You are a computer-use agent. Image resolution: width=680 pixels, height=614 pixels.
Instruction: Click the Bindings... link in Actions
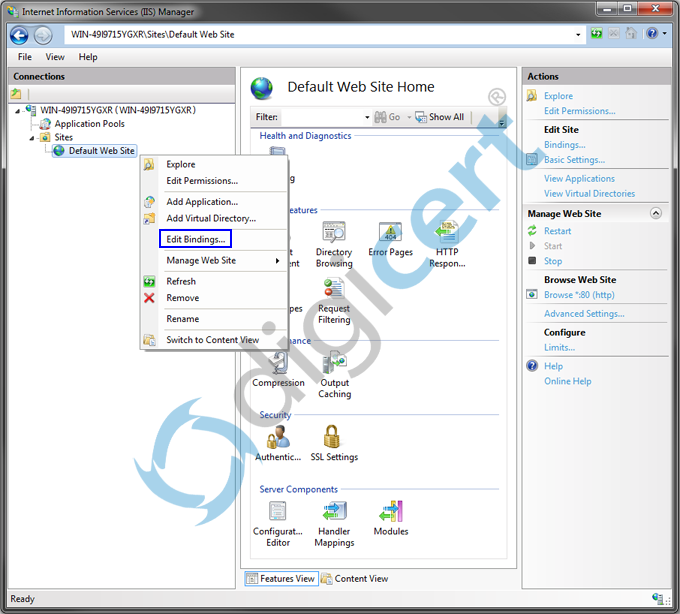coord(565,144)
